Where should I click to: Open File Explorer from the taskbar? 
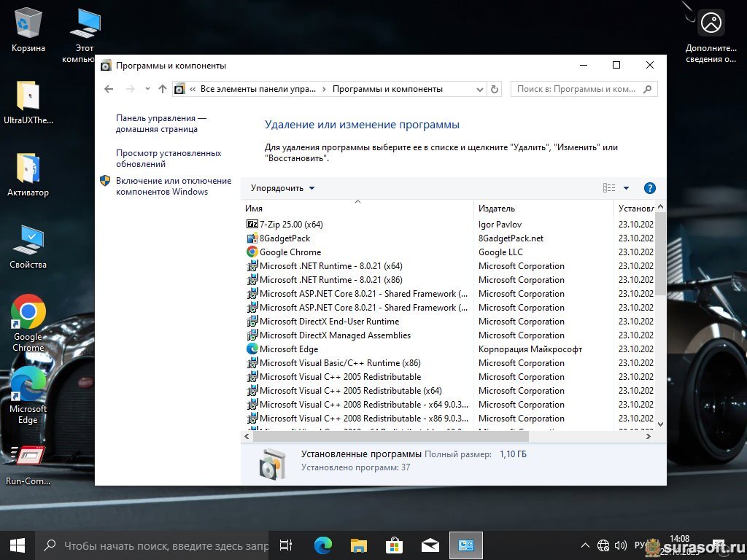pos(358,545)
